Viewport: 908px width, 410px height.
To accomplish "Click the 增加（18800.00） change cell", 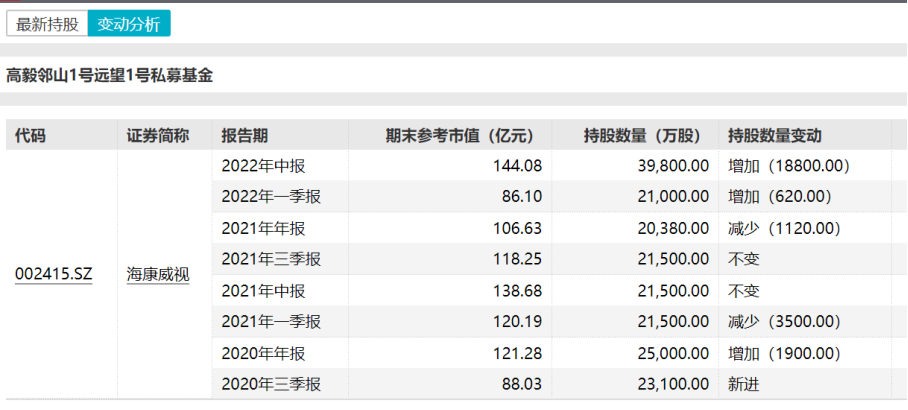I will coord(788,165).
